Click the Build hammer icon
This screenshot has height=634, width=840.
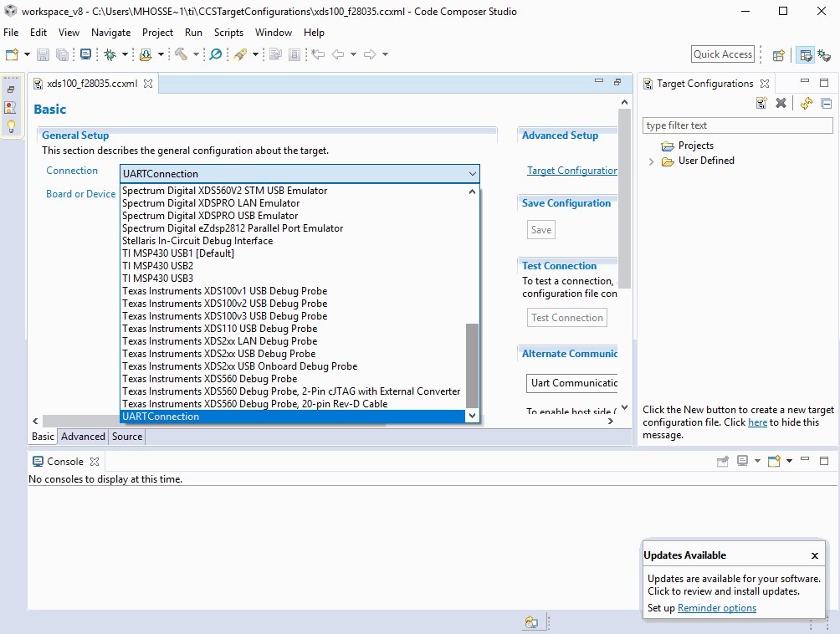181,54
